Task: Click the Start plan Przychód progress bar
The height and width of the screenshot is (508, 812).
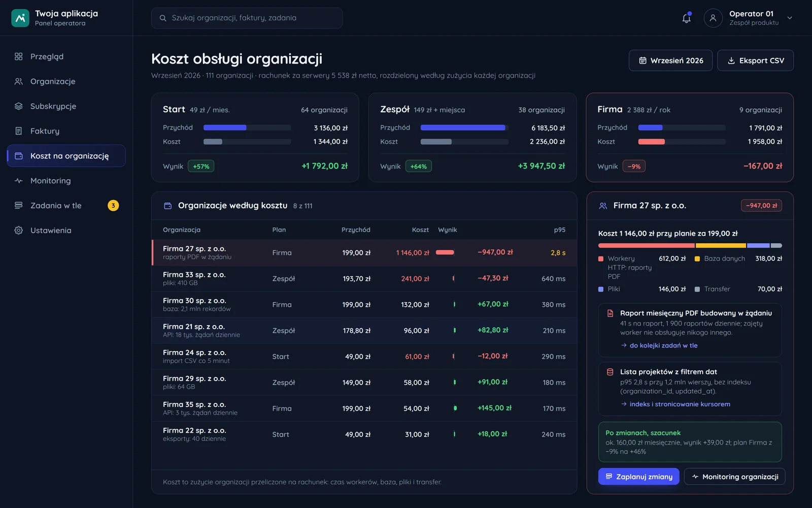Action: click(247, 128)
